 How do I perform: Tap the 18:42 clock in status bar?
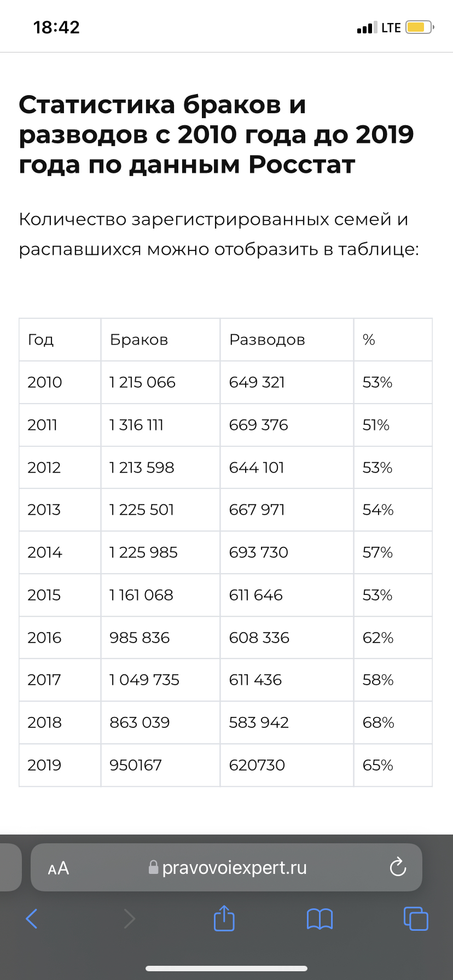point(56,27)
